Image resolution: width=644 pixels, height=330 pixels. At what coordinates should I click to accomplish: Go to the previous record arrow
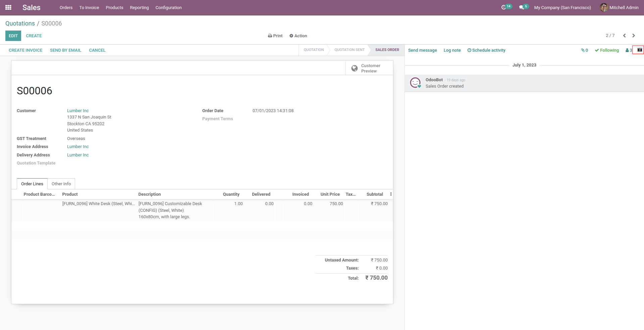click(x=624, y=36)
